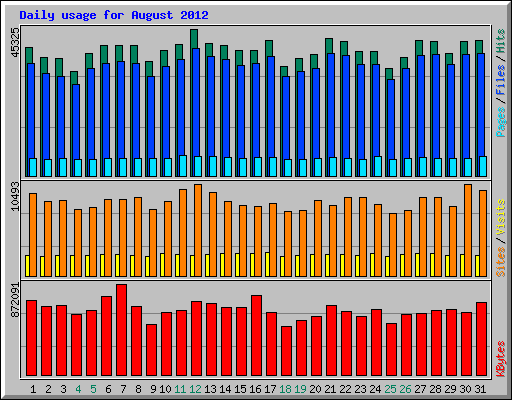Screen dimensions: 512x400
Task: Click day 14 on the date axis
Action: coord(225,389)
